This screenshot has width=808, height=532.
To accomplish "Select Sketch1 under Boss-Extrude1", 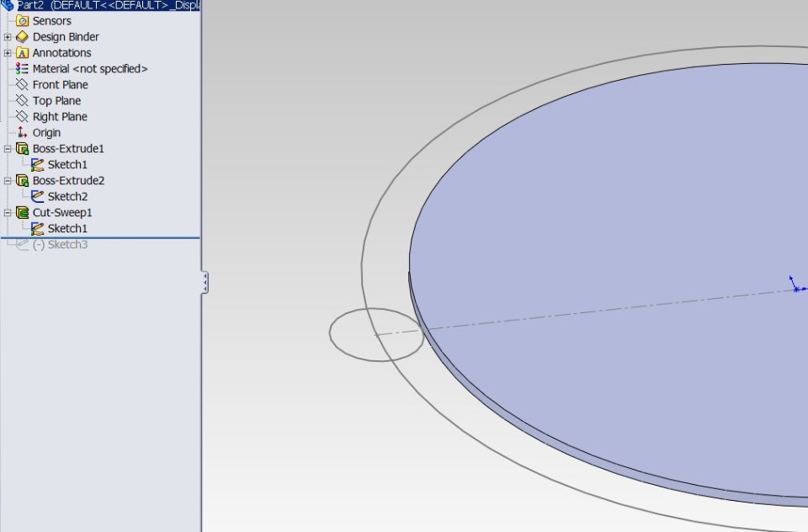I will [67, 164].
